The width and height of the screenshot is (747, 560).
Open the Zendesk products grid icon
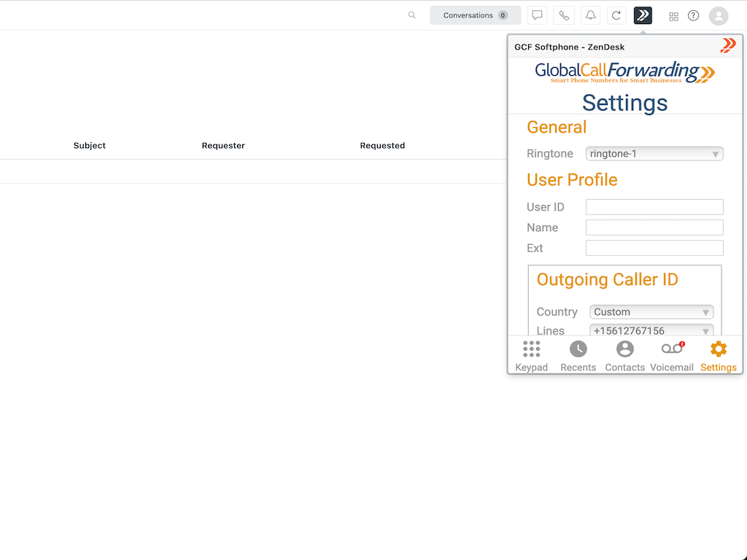click(673, 16)
